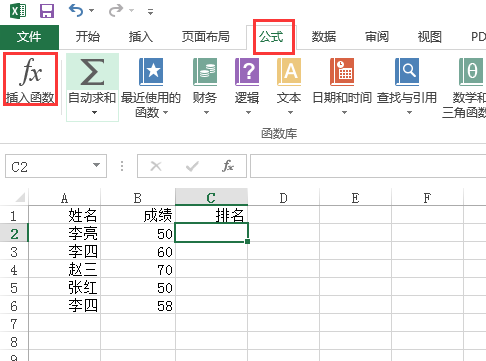Switch to the 视图 tab
The height and width of the screenshot is (361, 486).
[430, 37]
